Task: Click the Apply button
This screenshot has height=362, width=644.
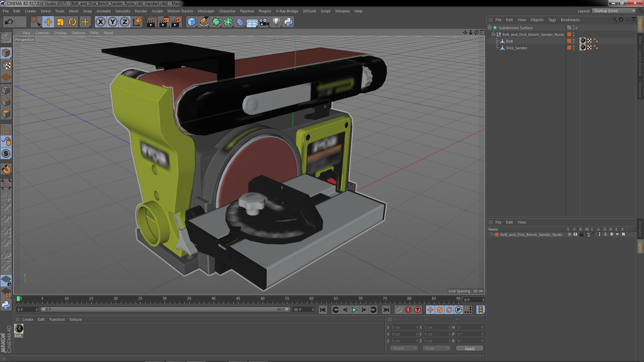Action: tap(470, 348)
